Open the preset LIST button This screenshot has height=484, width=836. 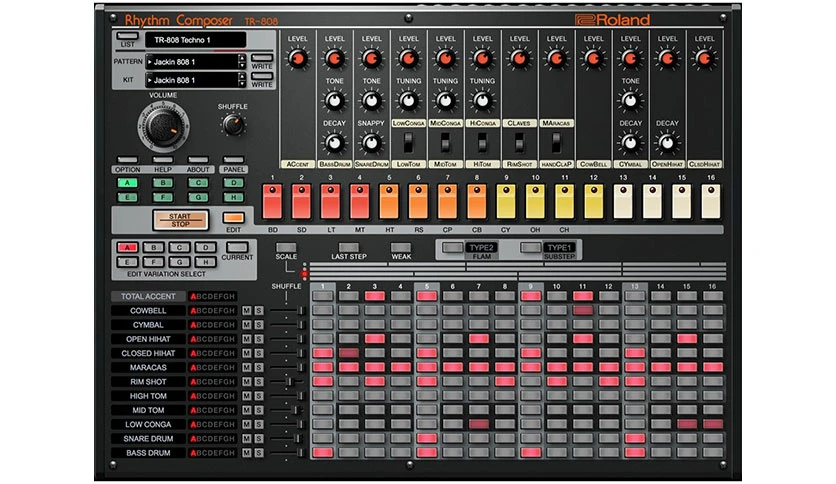point(127,36)
